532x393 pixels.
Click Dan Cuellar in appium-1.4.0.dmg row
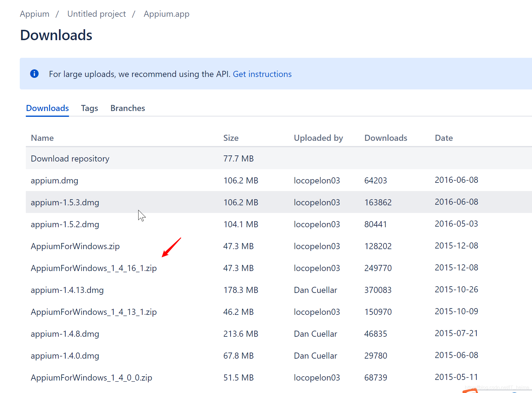click(x=315, y=356)
